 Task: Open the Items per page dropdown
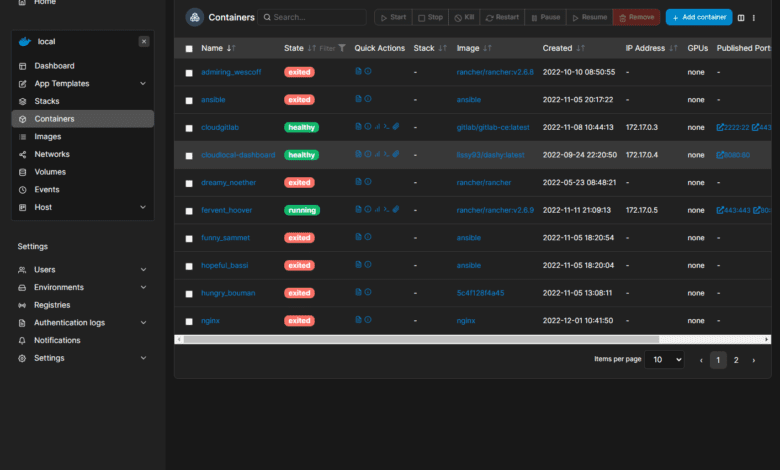664,360
